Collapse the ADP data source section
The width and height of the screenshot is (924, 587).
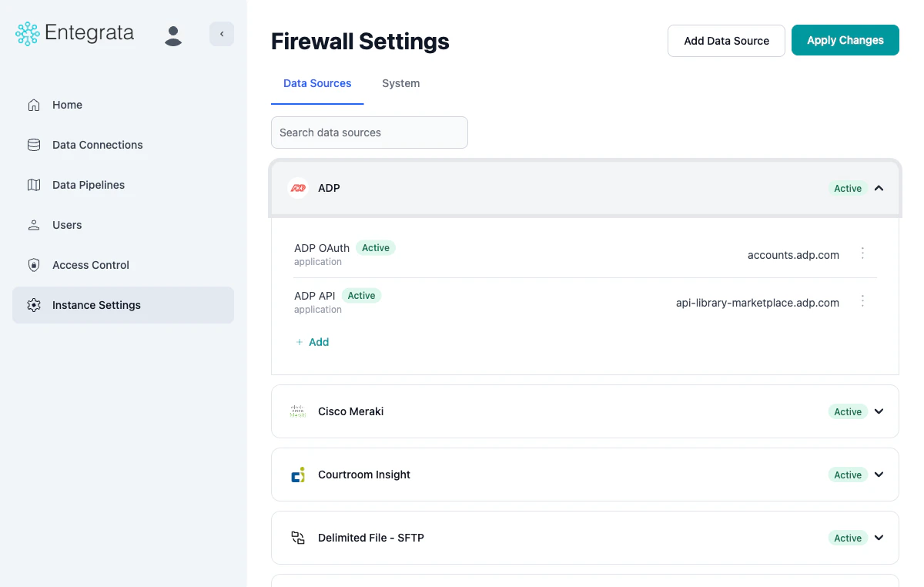coord(879,188)
